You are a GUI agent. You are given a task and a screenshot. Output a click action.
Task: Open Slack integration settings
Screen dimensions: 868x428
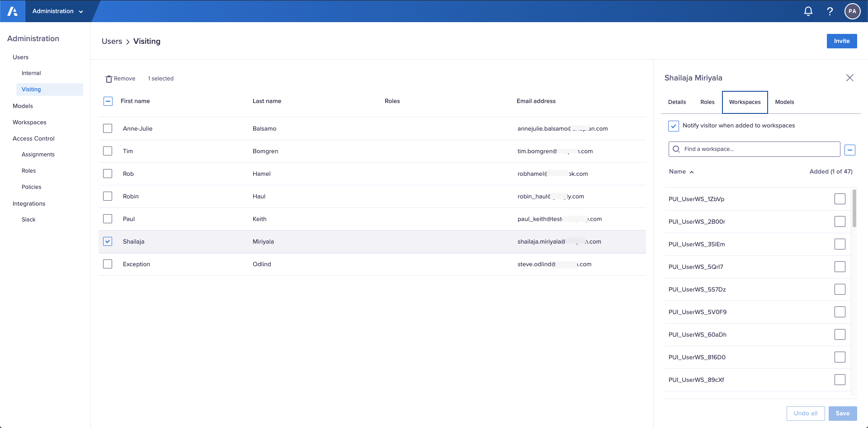pyautogui.click(x=28, y=219)
